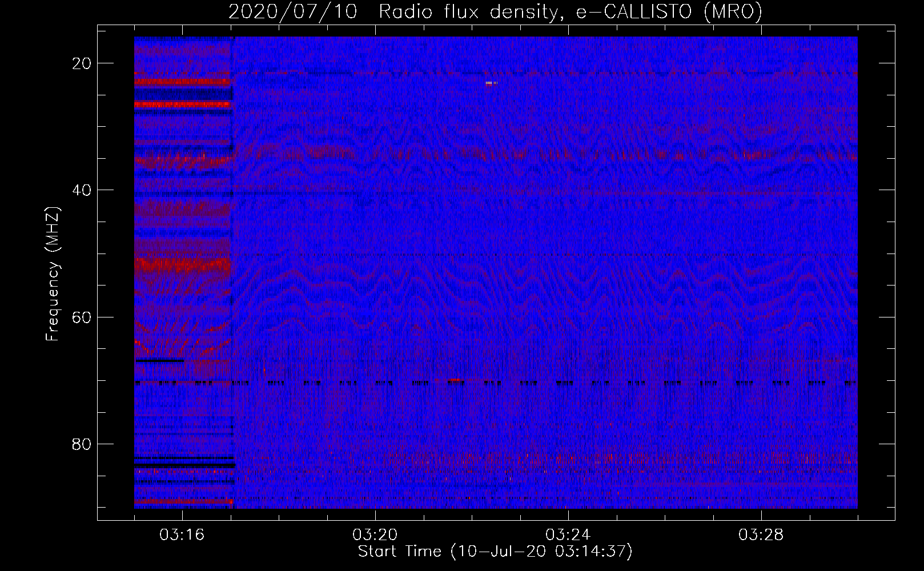924x571 pixels.
Task: Click the '40' frequency tick label
Action: pos(82,190)
